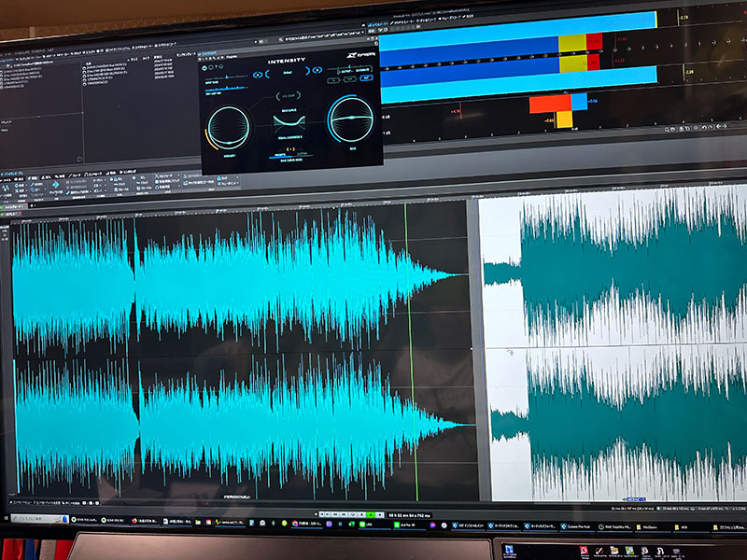Click the Zynaptiq logo in the plugin

pyautogui.click(x=361, y=55)
